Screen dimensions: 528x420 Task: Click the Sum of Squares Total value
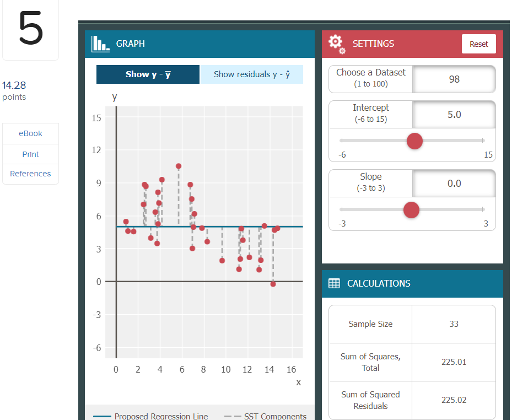(454, 362)
